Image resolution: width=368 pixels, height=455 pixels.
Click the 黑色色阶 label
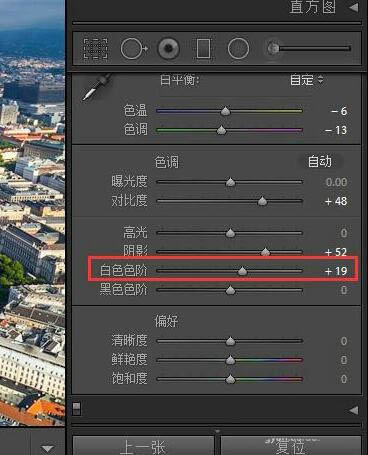pyautogui.click(x=123, y=290)
